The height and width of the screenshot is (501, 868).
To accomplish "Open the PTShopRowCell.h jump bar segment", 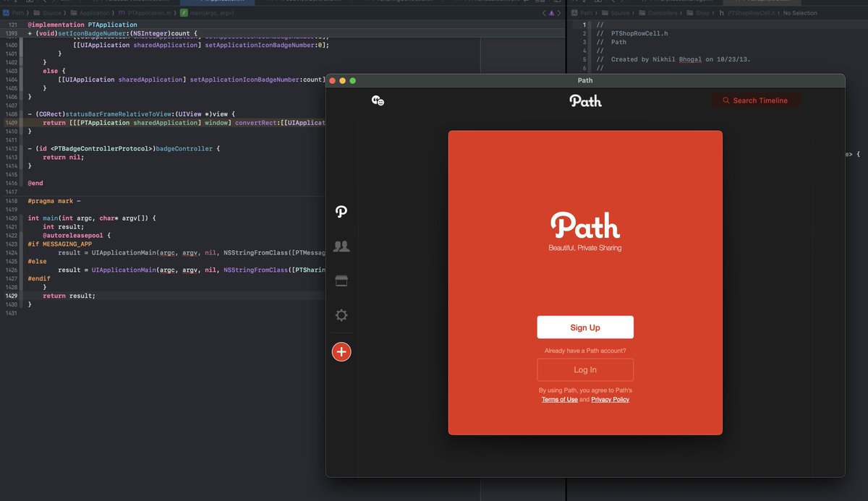I will [x=746, y=13].
